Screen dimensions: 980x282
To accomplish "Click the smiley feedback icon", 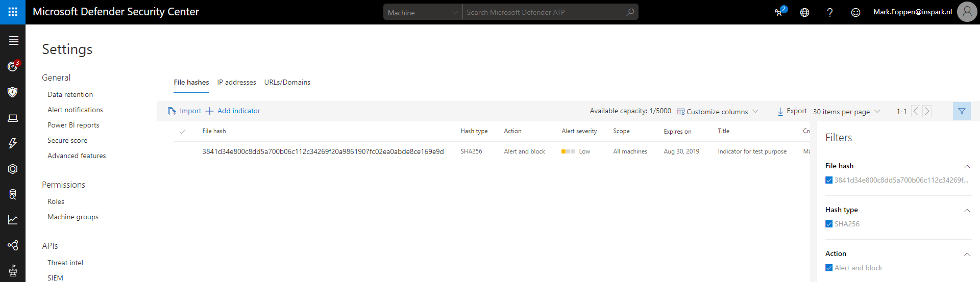I will [855, 12].
